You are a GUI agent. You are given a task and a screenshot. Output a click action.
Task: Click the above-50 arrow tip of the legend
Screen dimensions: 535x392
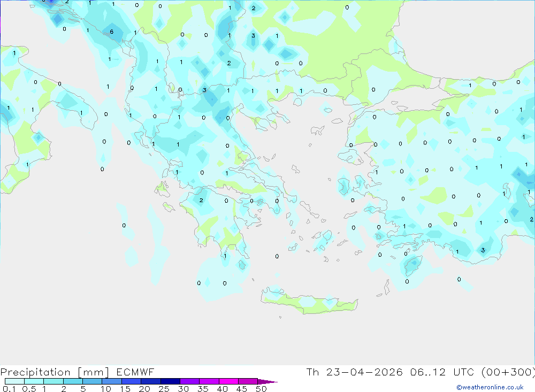click(268, 382)
